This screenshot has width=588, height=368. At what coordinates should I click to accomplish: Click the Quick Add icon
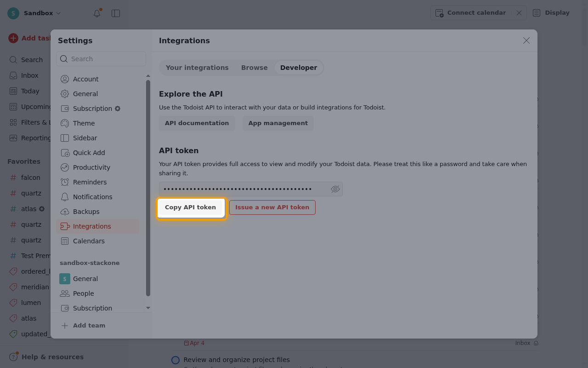[x=65, y=153]
